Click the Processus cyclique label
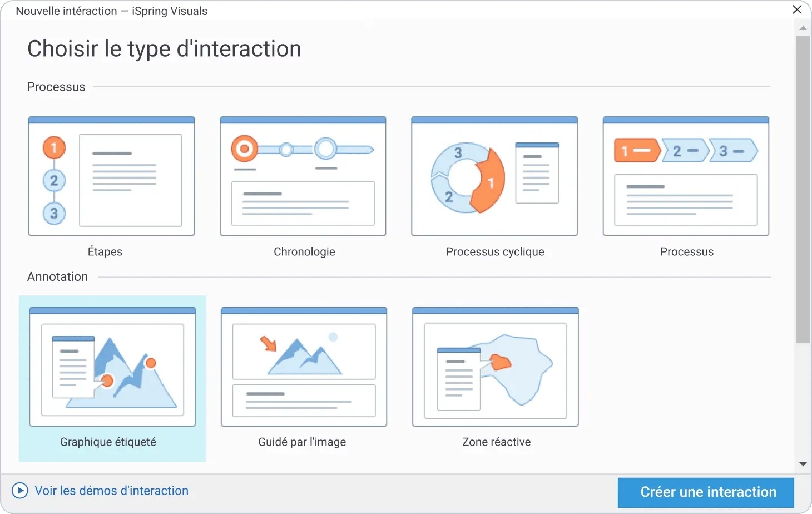 click(495, 251)
